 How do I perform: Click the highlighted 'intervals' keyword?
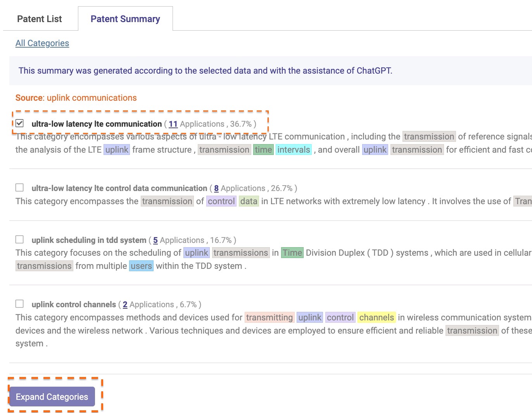(x=294, y=150)
